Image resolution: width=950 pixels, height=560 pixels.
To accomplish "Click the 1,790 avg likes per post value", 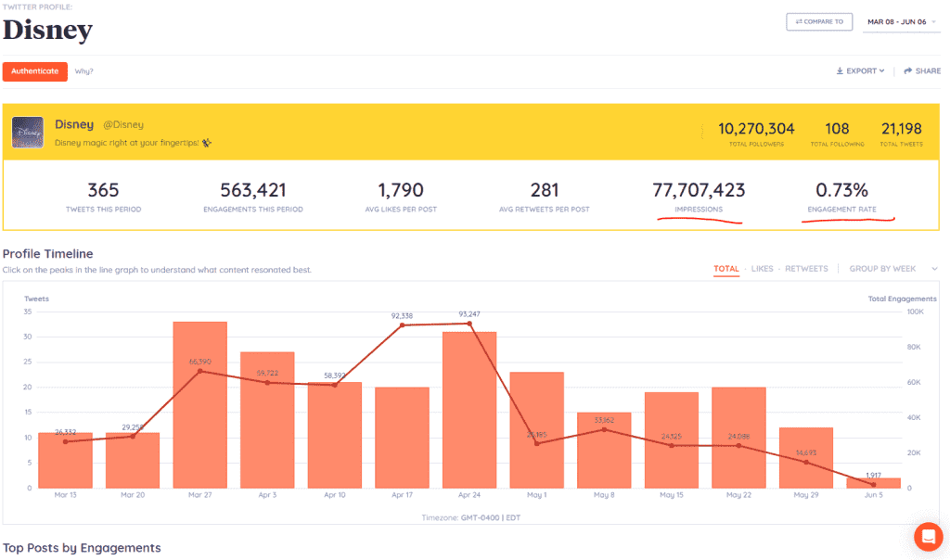I will point(401,190).
